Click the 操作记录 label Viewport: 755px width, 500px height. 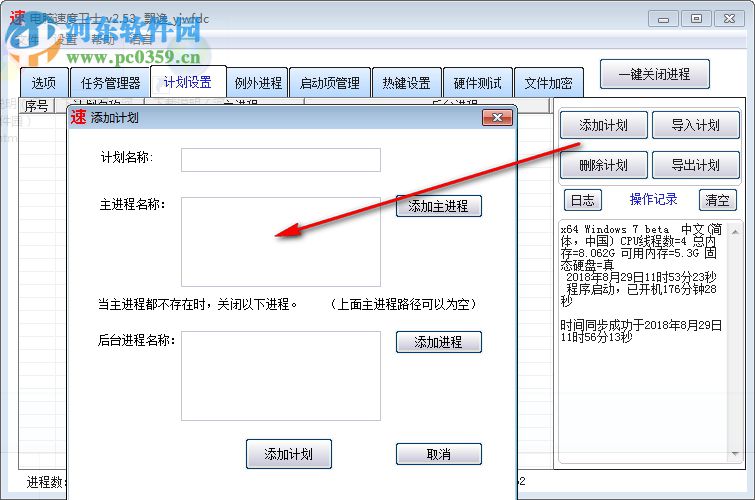tap(653, 199)
